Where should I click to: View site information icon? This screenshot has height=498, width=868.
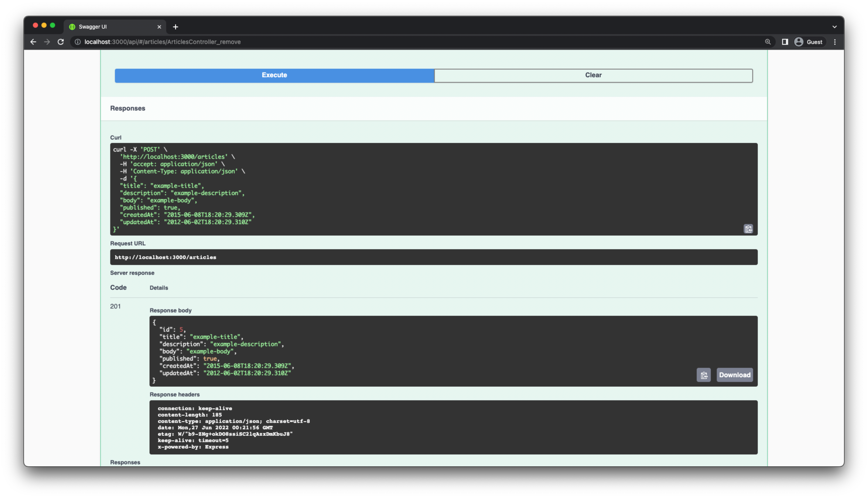[x=78, y=42]
